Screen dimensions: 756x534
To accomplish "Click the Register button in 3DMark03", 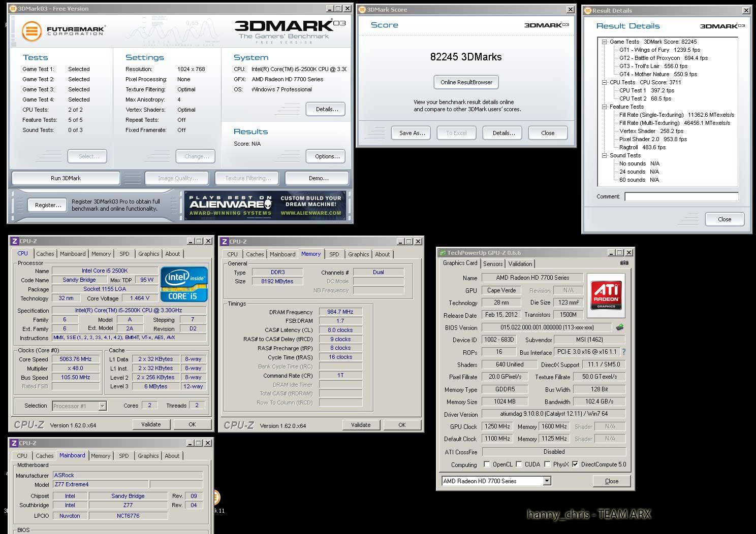I will click(x=48, y=205).
